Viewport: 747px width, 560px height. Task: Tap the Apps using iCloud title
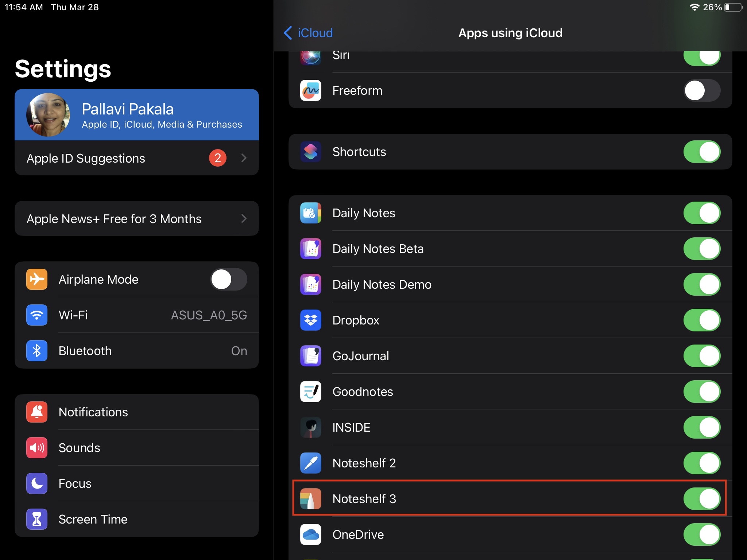pos(510,33)
